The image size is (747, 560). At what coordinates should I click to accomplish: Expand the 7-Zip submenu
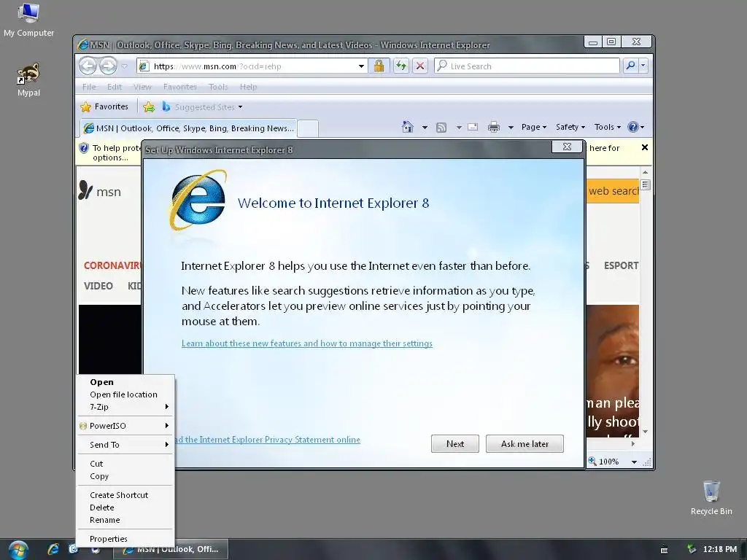[125, 407]
